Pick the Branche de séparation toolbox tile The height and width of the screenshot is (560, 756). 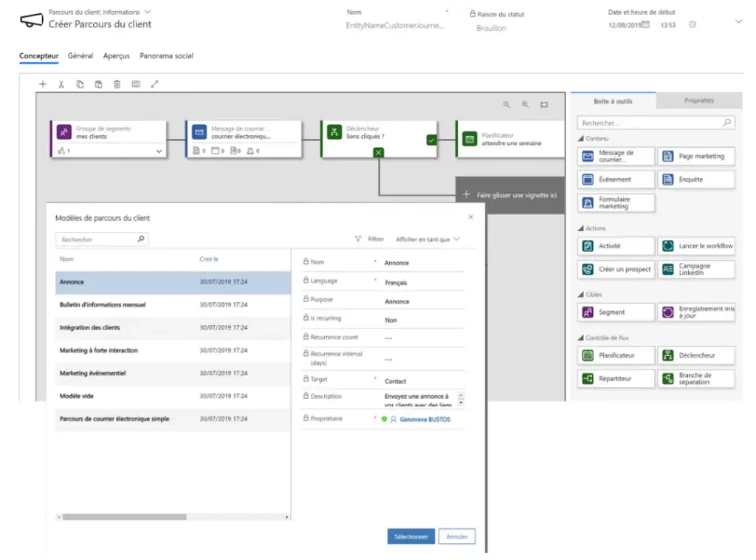click(696, 379)
